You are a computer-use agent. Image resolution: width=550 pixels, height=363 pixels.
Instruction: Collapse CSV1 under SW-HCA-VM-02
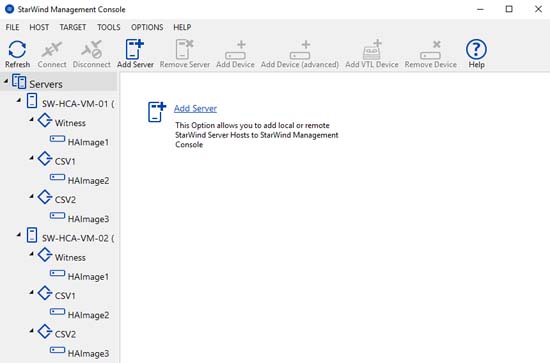(32, 292)
